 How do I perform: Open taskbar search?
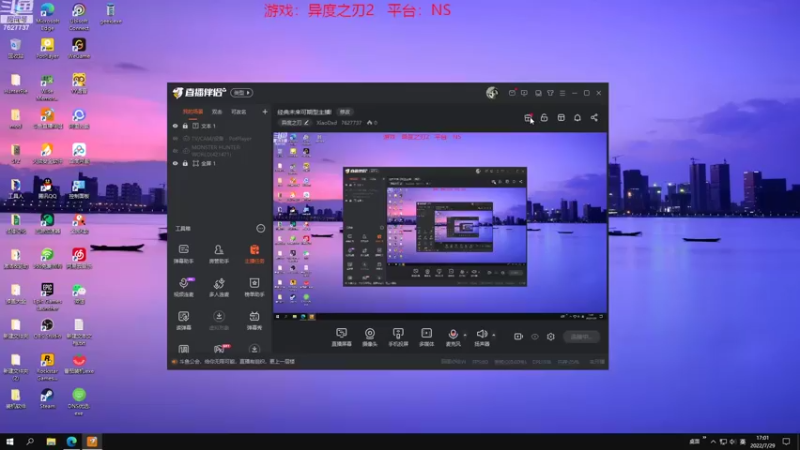pos(30,441)
